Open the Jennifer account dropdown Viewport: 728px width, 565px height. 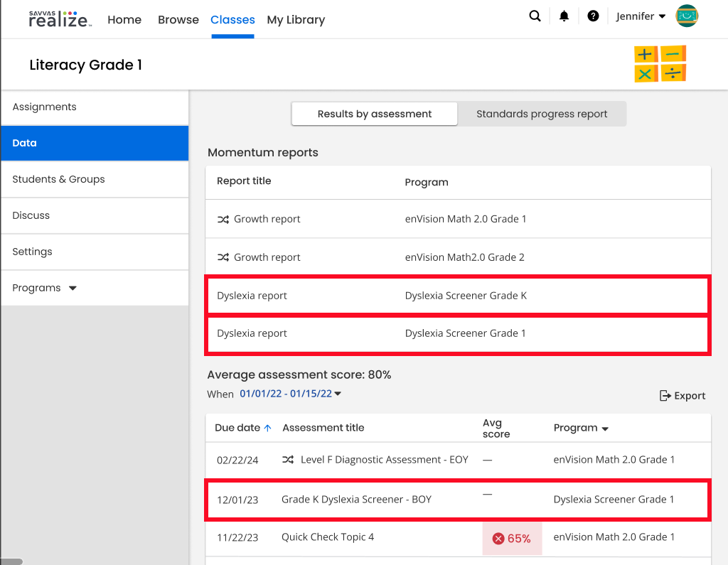tap(641, 16)
